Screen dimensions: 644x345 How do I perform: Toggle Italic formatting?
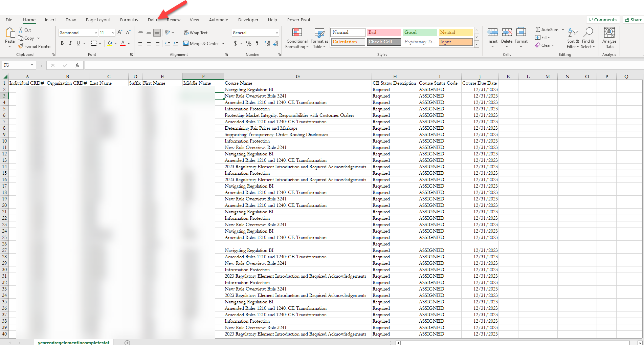point(70,43)
